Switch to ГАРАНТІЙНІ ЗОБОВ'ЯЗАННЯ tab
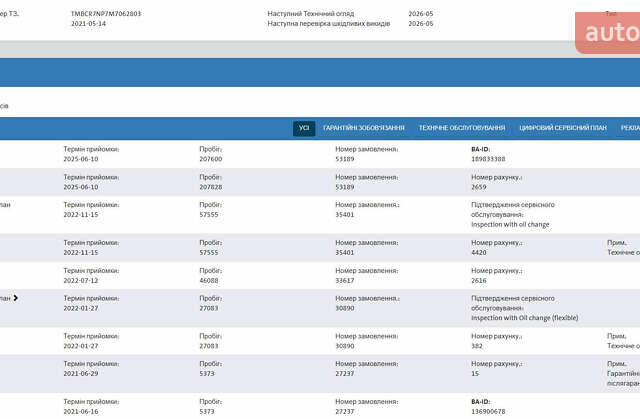 coord(364,128)
